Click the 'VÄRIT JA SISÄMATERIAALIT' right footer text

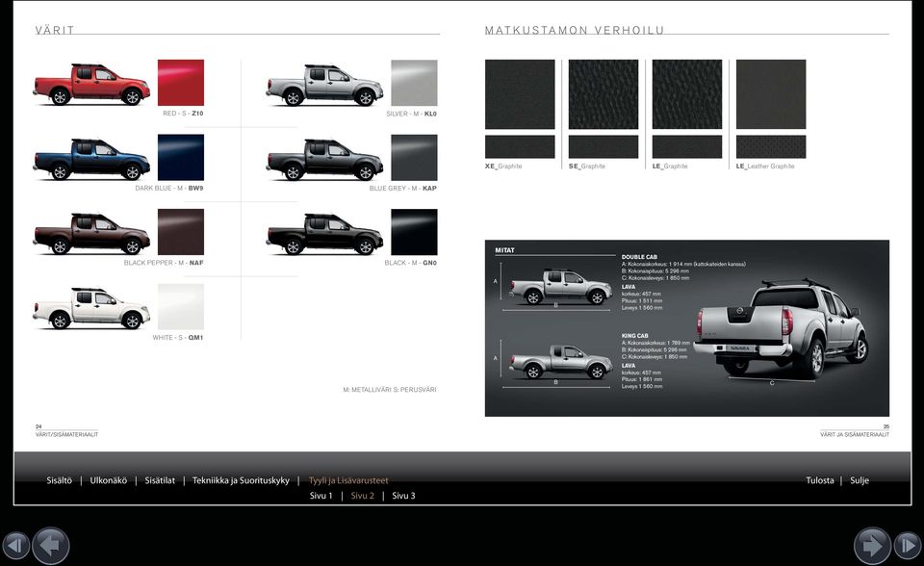click(x=855, y=434)
